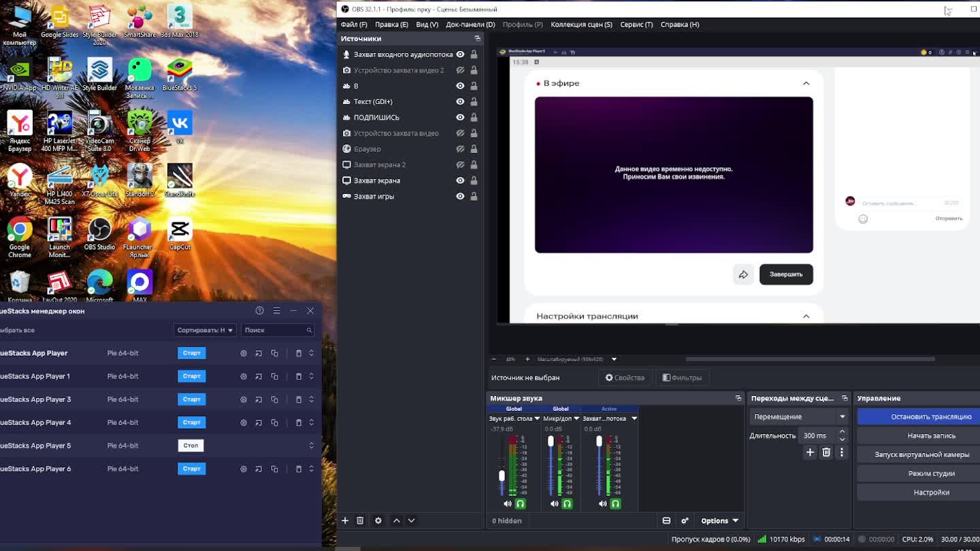Click Остановить трансляцию button
The image size is (980, 551).
(x=930, y=416)
